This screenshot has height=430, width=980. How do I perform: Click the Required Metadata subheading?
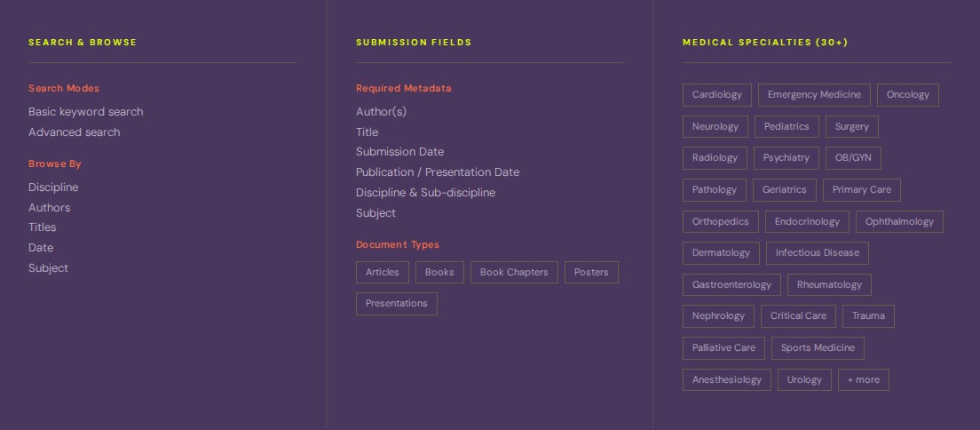404,88
